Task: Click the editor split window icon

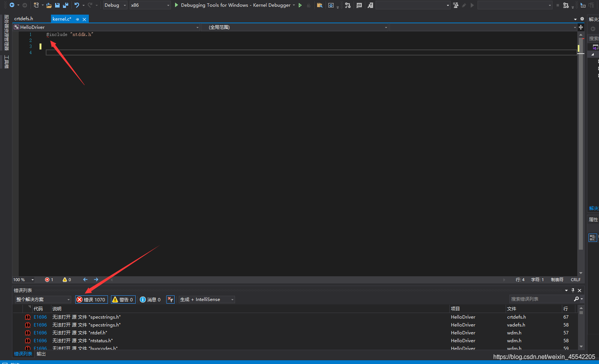Action: point(581,27)
